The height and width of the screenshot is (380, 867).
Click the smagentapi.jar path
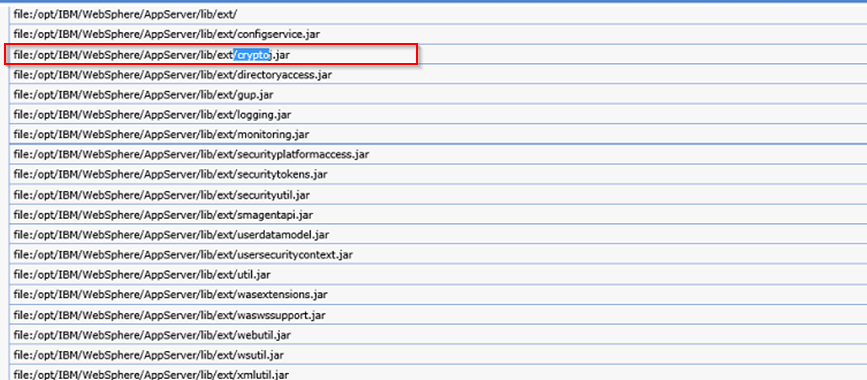pyautogui.click(x=438, y=215)
